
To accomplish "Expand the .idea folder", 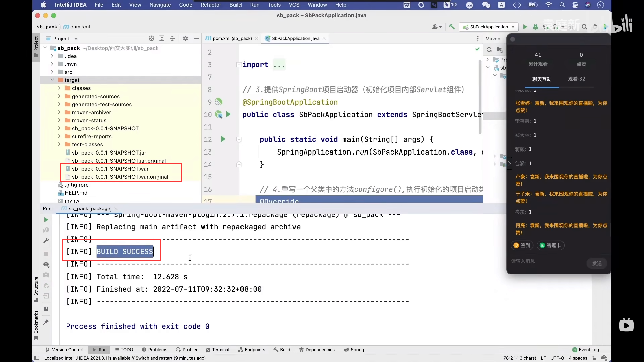I will [x=52, y=56].
